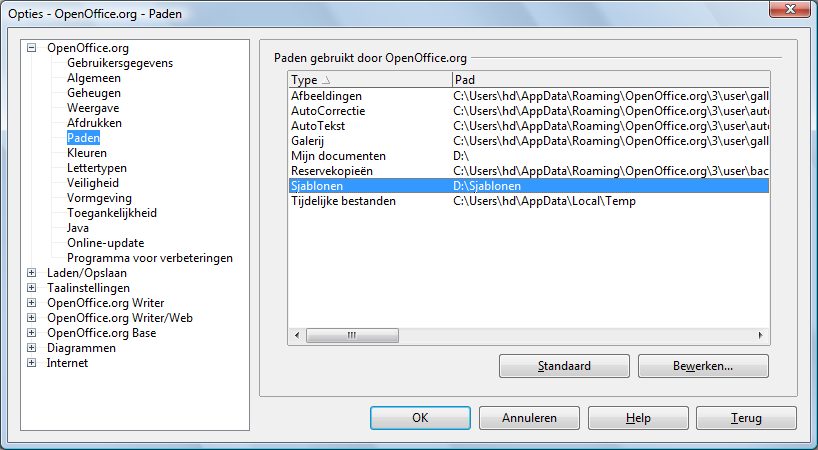Expand the Taalinstellingen node

(x=32, y=288)
